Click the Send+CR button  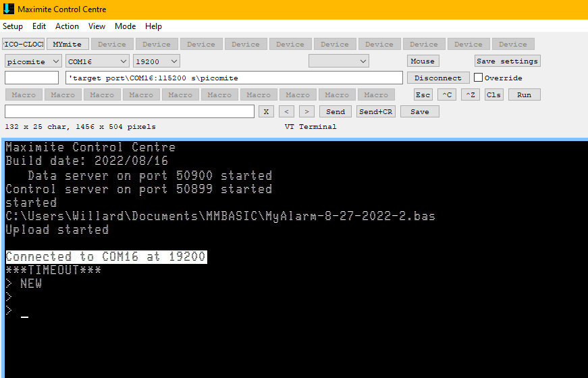[x=376, y=111]
